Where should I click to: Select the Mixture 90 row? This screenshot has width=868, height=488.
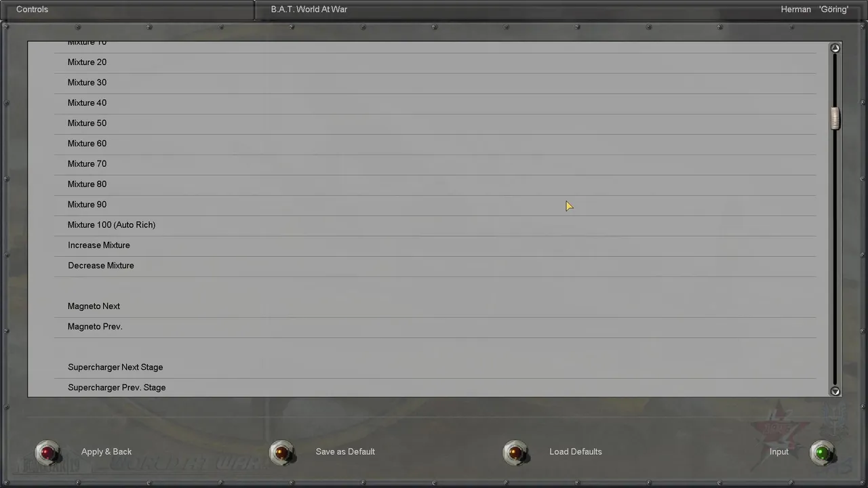pos(435,205)
